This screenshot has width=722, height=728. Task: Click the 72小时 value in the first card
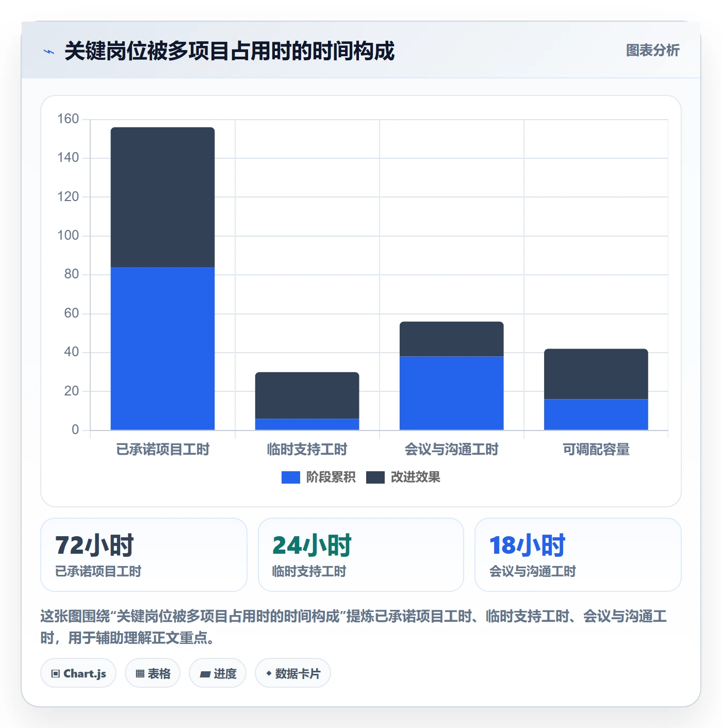94,545
